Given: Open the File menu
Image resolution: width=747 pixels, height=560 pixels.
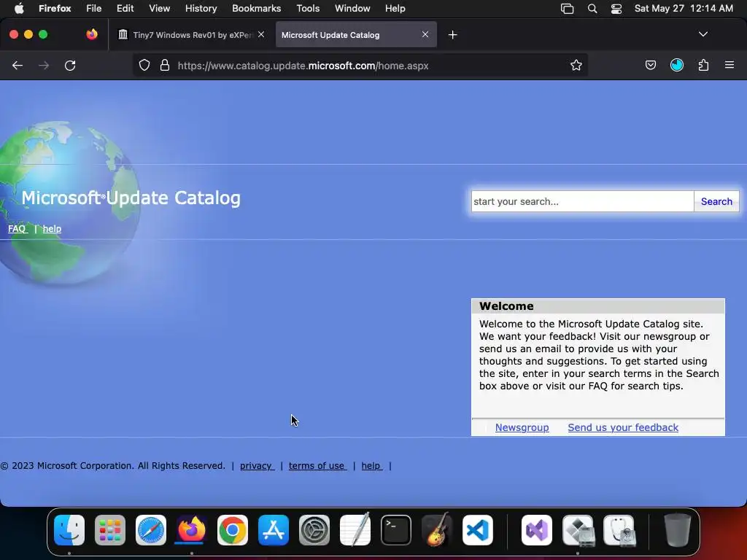Looking at the screenshot, I should [x=94, y=9].
